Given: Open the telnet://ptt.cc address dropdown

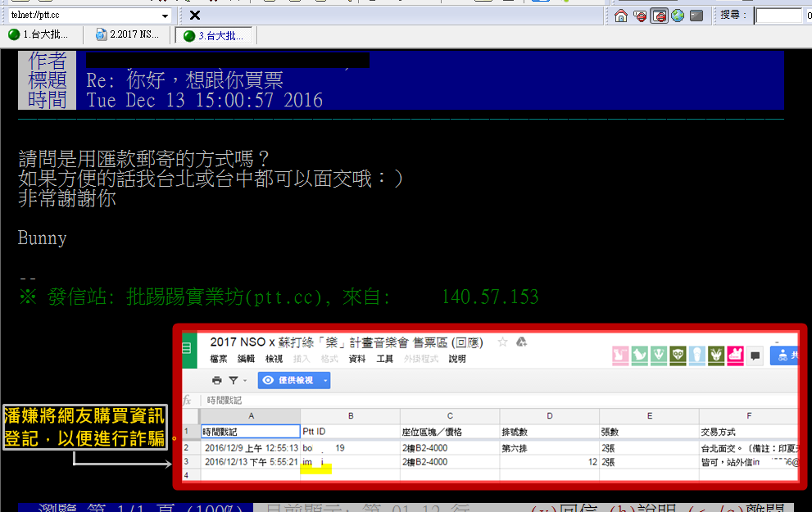Looking at the screenshot, I should 165,16.
